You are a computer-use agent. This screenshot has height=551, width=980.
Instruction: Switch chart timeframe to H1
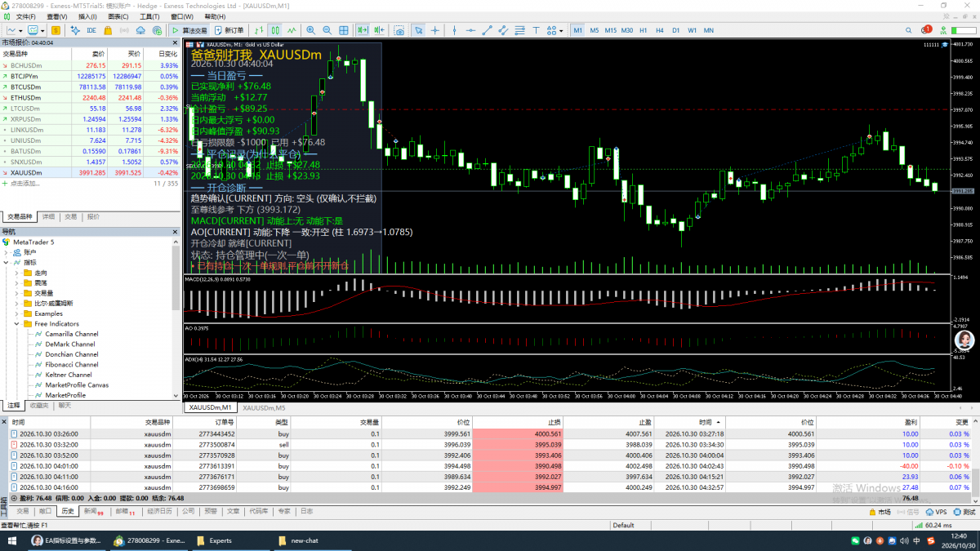click(644, 30)
